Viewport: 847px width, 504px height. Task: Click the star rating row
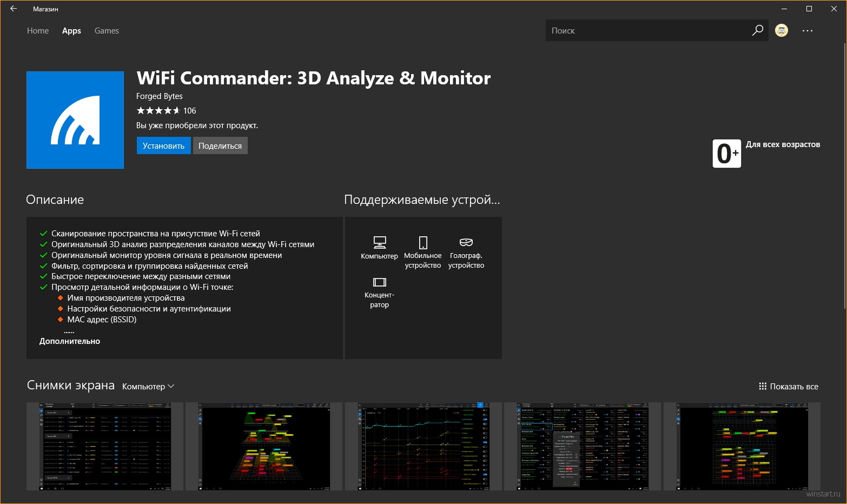pyautogui.click(x=158, y=110)
